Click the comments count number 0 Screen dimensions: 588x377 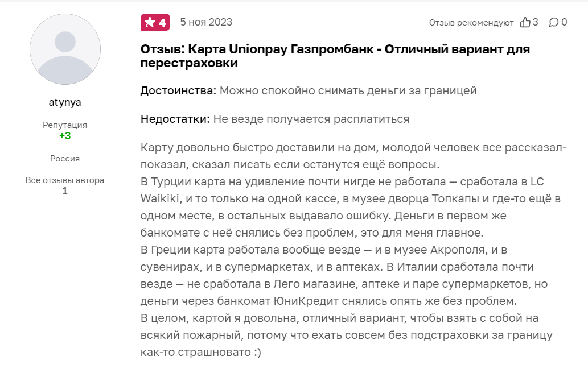click(x=564, y=23)
